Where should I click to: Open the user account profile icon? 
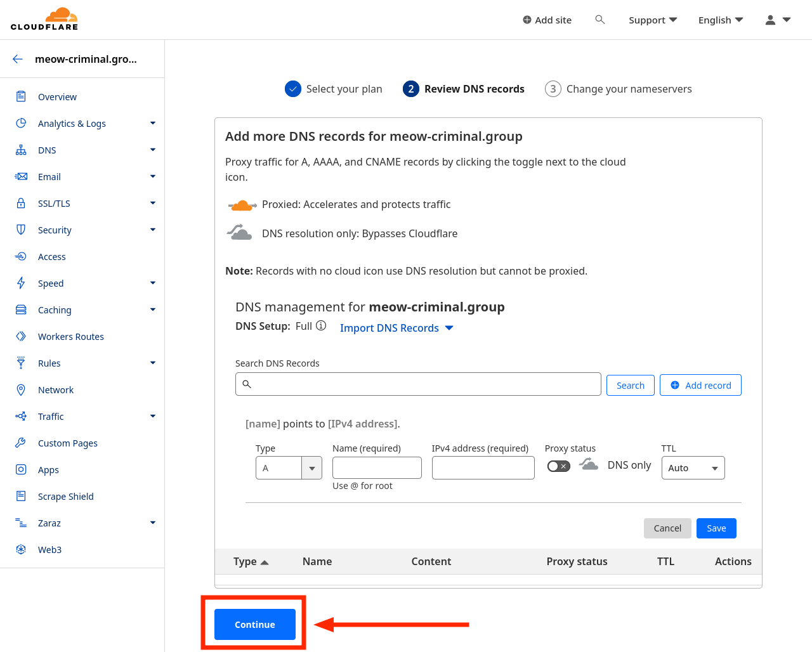coord(770,20)
